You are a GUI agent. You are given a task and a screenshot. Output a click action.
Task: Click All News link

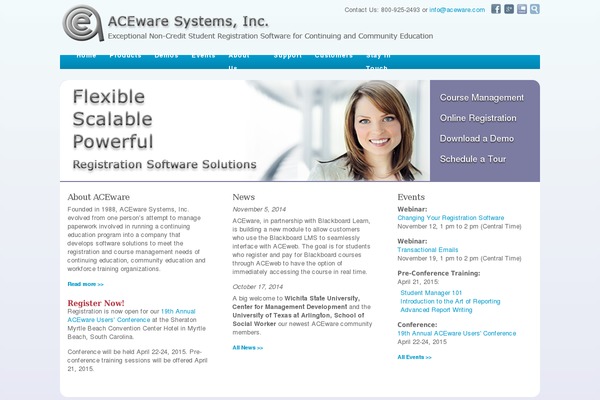[x=248, y=348]
